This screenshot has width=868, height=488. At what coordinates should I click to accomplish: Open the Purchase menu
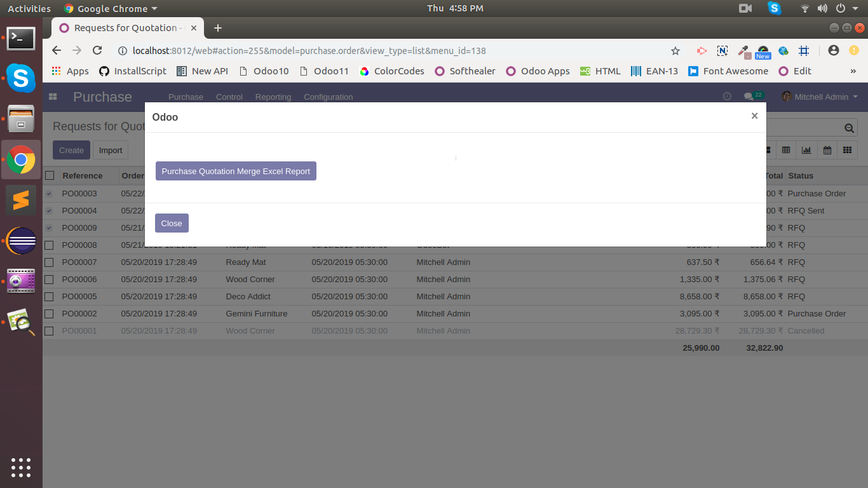[186, 97]
